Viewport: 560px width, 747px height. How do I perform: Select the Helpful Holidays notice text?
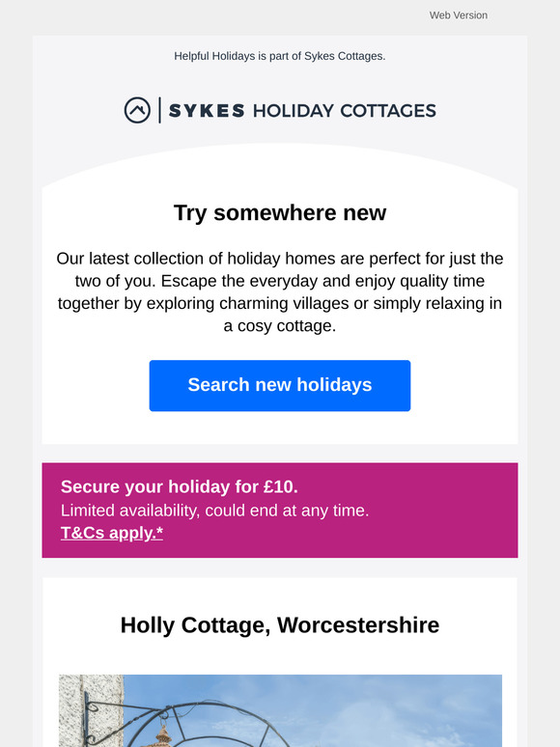pos(280,56)
